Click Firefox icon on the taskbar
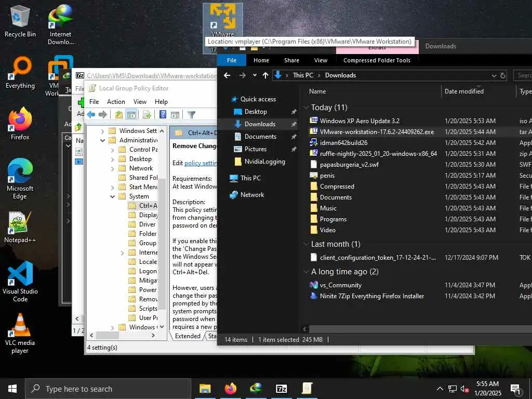This screenshot has width=532, height=399. 230,389
